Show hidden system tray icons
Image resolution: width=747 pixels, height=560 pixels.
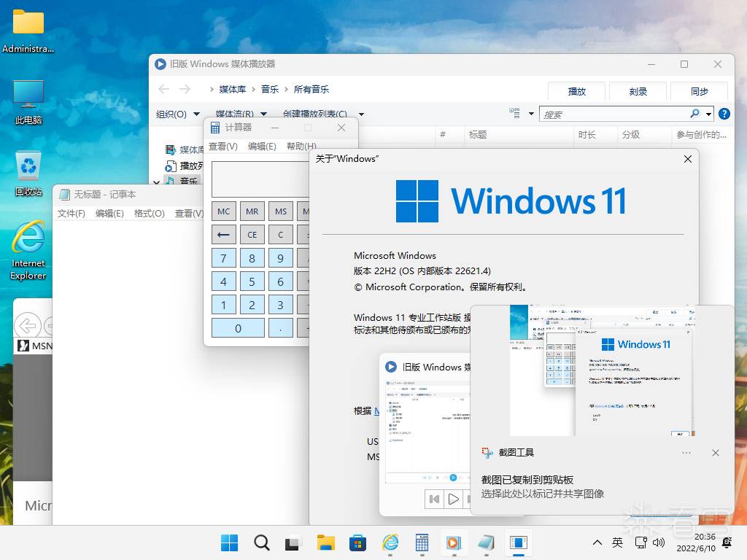point(597,542)
